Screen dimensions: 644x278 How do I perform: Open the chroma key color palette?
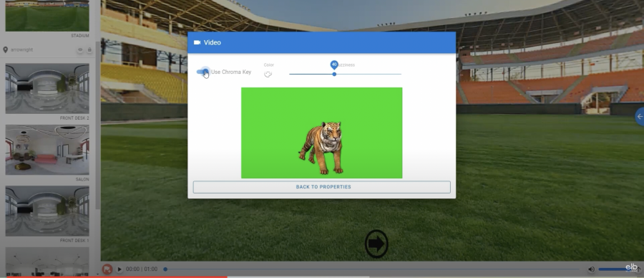[x=268, y=74]
